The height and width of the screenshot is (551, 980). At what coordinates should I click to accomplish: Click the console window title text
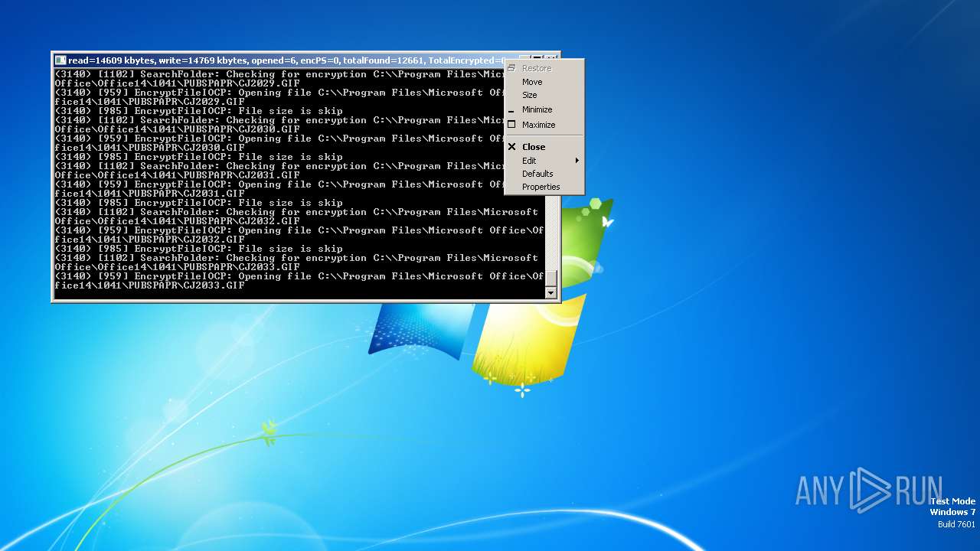(x=287, y=60)
